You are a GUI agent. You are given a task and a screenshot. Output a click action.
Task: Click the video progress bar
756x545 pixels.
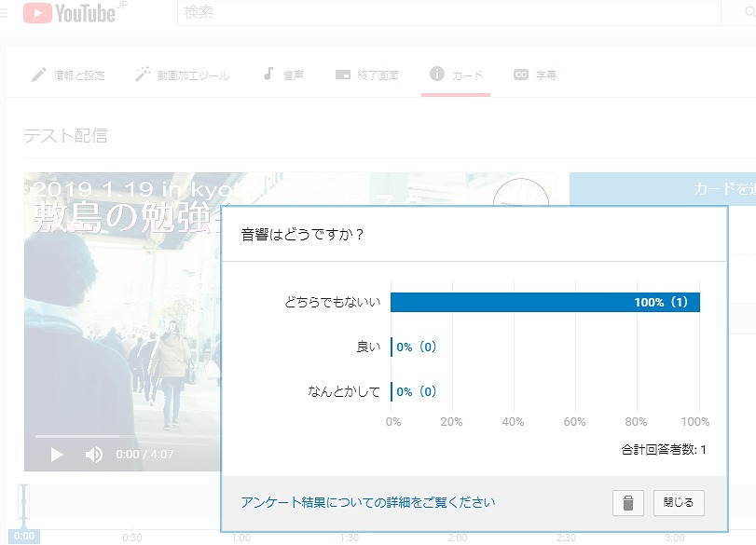(121, 436)
